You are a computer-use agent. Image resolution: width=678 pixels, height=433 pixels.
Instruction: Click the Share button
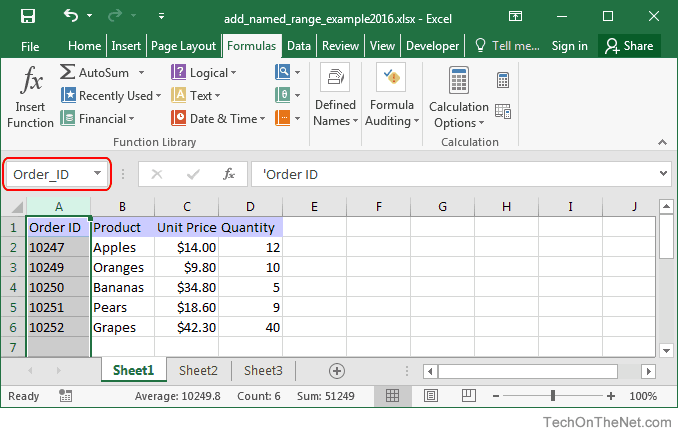click(x=629, y=46)
